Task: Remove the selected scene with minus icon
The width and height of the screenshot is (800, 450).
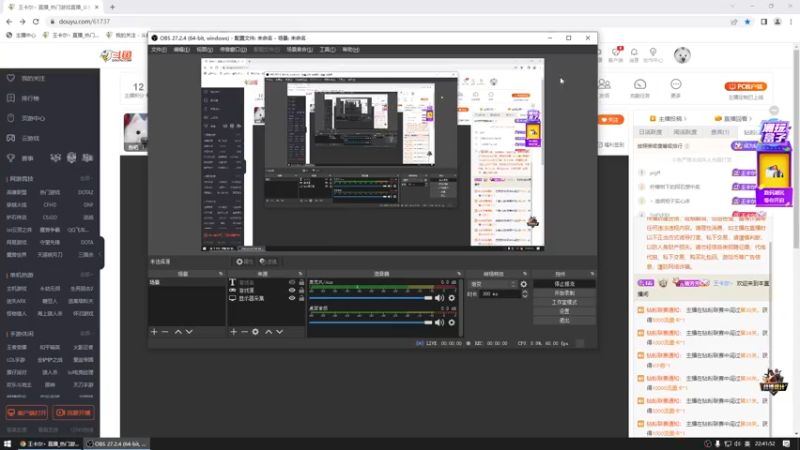Action: click(165, 332)
